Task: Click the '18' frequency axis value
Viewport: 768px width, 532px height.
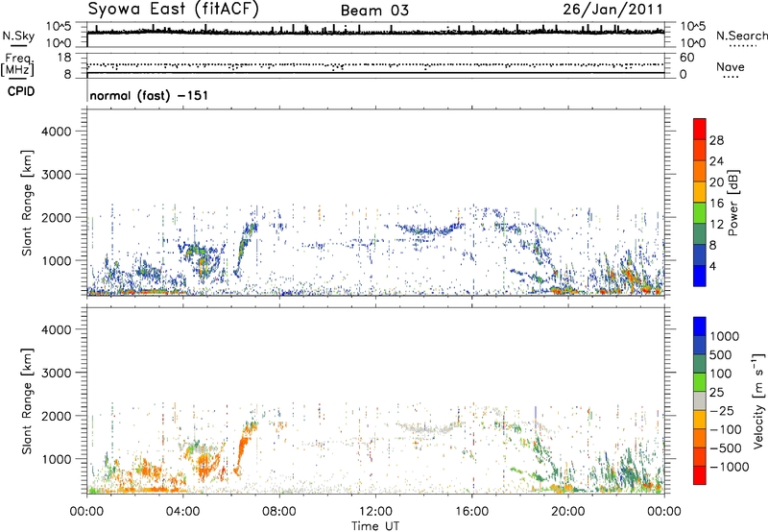Action: click(64, 58)
